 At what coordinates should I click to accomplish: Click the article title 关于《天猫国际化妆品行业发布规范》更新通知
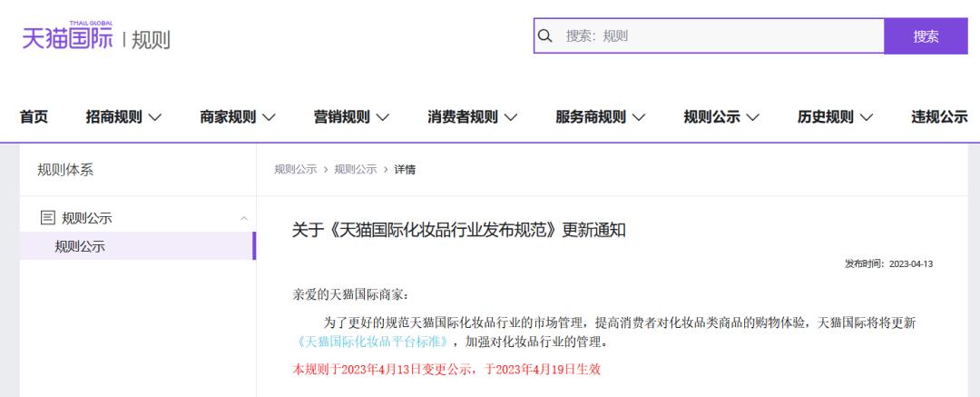[x=459, y=230]
